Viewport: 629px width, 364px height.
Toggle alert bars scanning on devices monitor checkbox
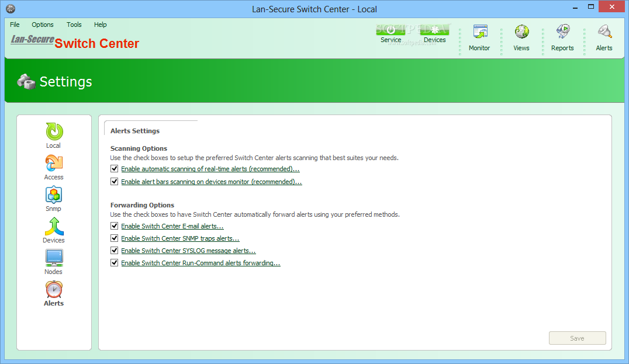(115, 182)
